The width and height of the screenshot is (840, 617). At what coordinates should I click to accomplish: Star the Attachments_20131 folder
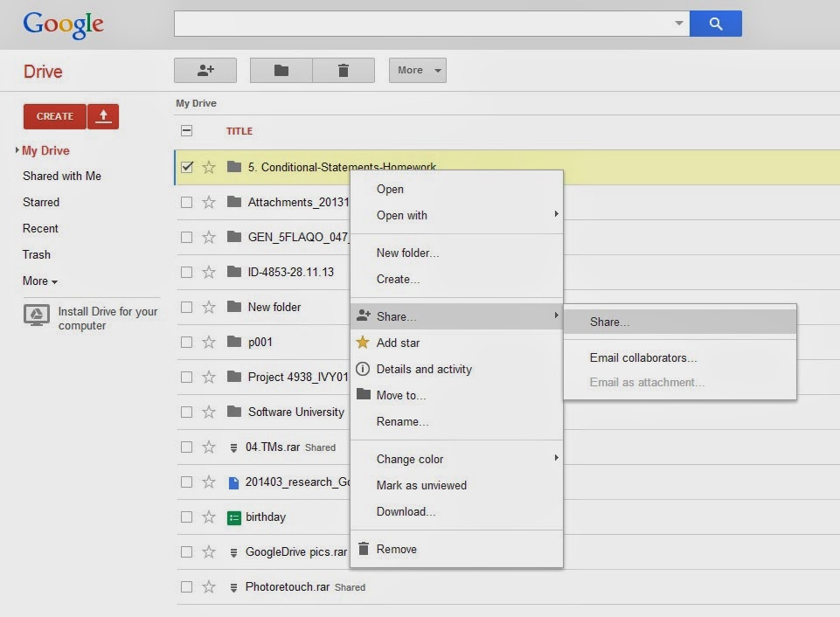[209, 202]
